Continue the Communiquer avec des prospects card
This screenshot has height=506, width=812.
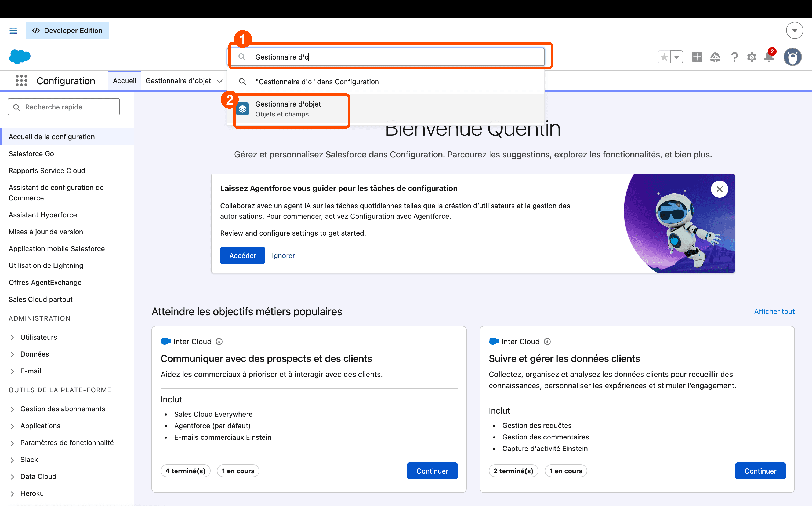[x=432, y=471]
